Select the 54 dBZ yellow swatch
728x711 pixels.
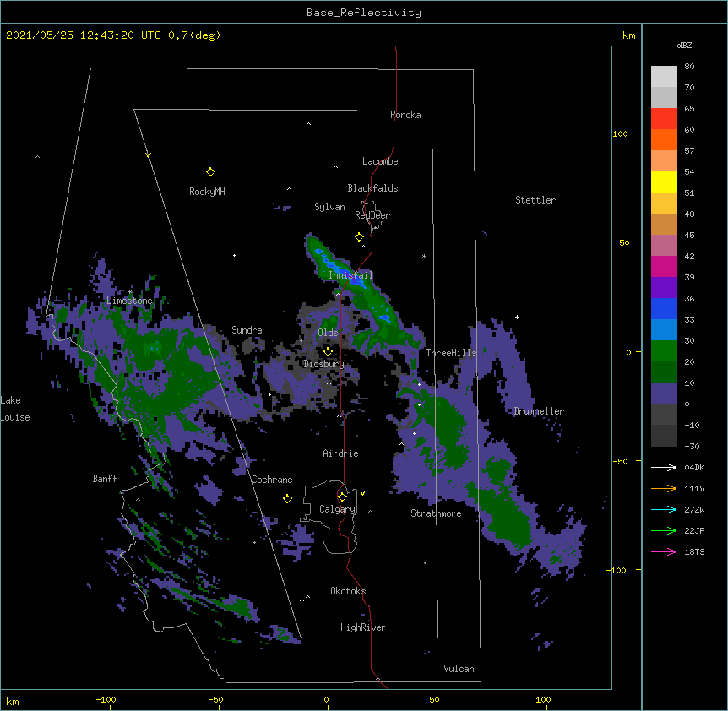[x=664, y=182]
